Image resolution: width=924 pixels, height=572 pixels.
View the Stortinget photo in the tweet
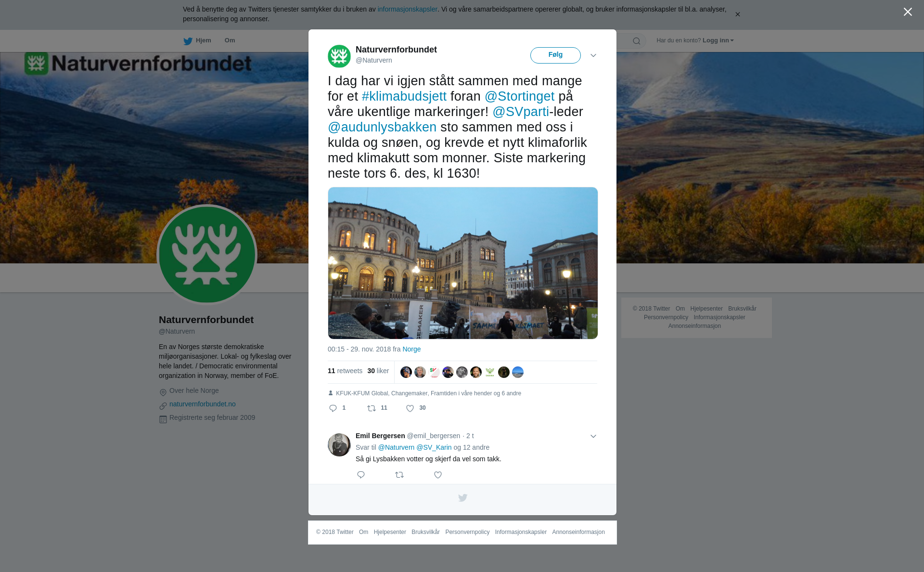[463, 263]
